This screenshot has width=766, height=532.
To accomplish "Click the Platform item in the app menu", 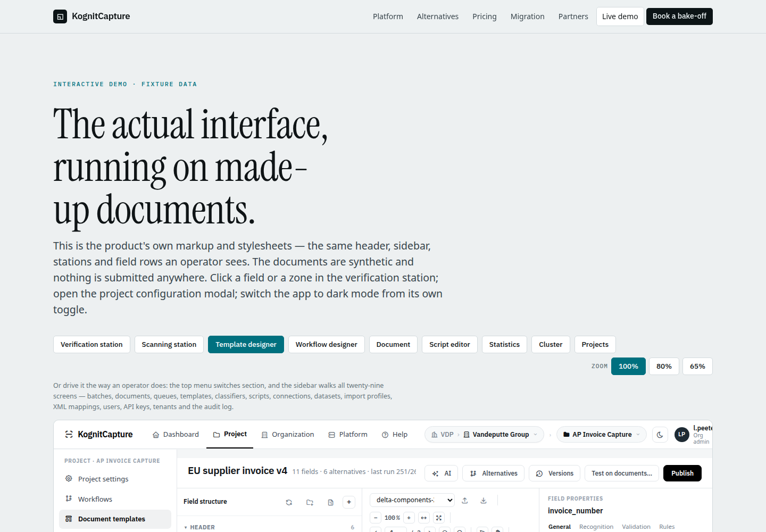I will click(348, 435).
